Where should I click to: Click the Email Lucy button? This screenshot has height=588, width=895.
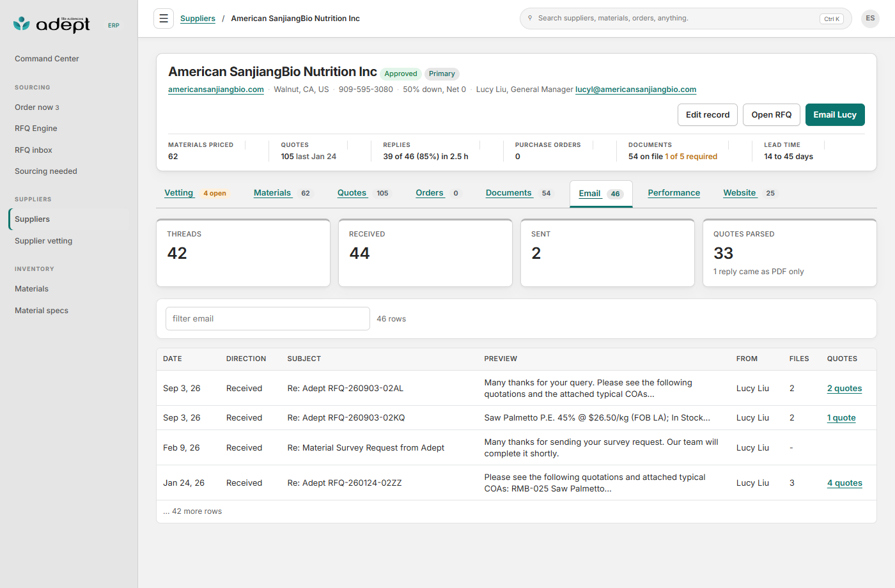point(835,115)
